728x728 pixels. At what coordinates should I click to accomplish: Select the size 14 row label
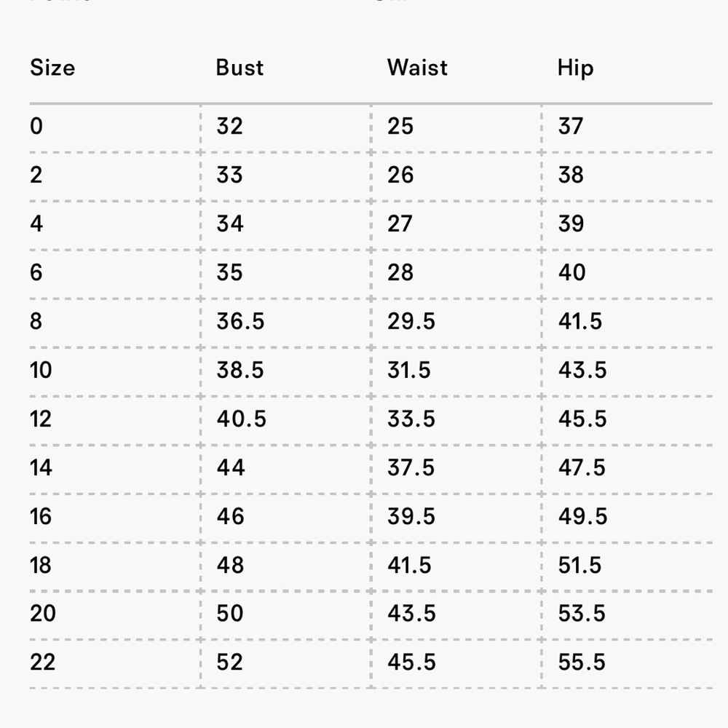[41, 467]
